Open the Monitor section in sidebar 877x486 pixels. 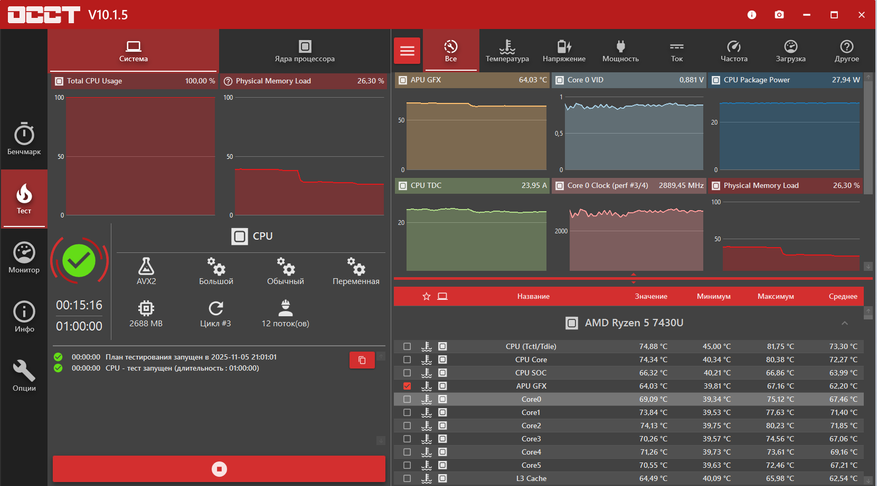[24, 257]
